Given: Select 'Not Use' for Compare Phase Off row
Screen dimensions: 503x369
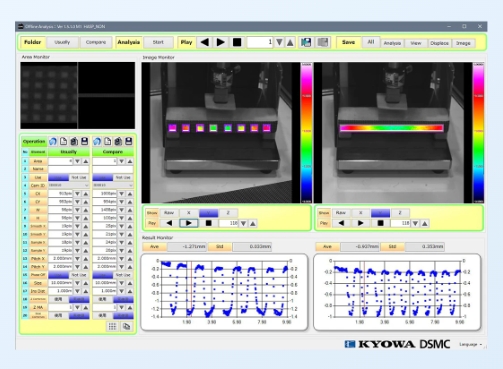Looking at the screenshot, I should point(123,275).
